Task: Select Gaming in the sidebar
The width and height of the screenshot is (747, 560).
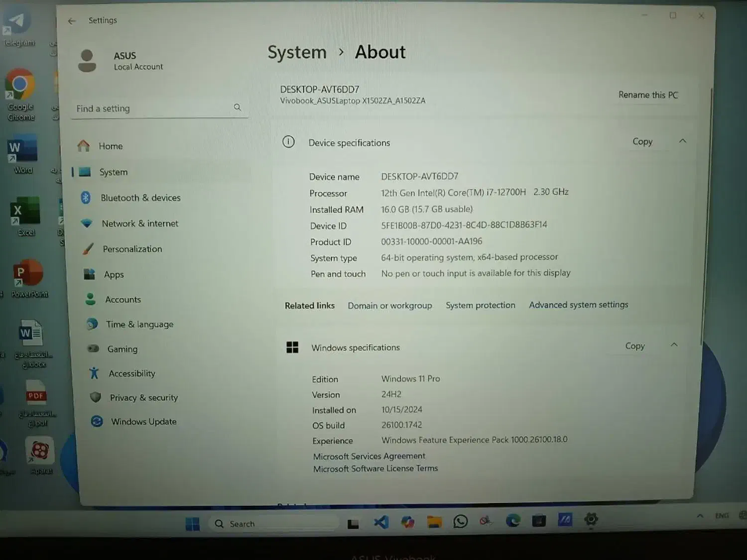Action: (x=122, y=349)
